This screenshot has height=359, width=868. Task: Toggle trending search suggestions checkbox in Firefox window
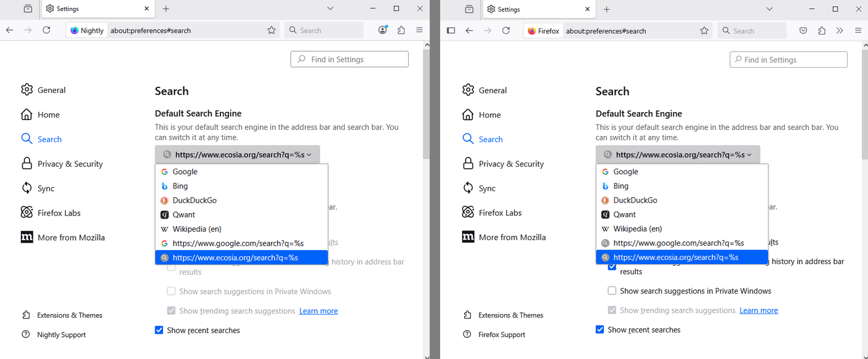612,310
